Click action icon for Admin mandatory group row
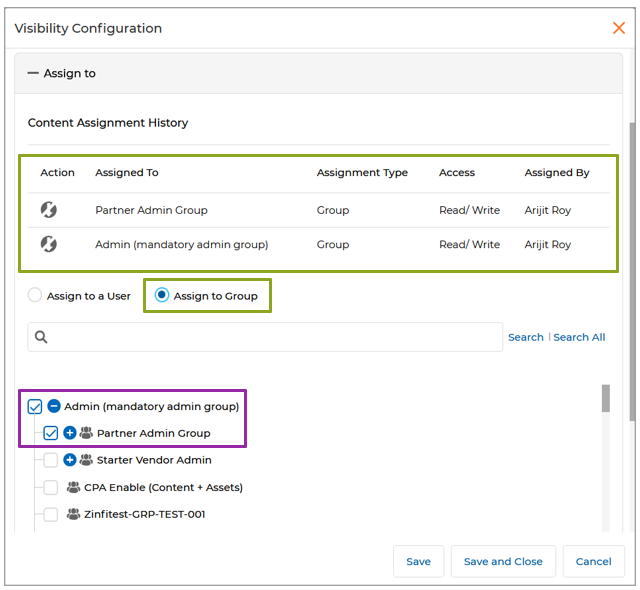The height and width of the screenshot is (590, 640). point(48,244)
